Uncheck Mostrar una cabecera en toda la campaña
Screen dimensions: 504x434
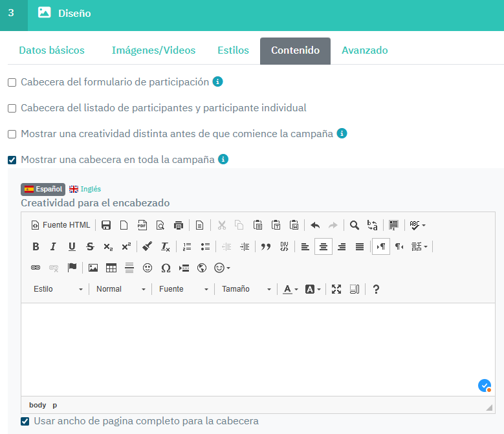click(12, 160)
